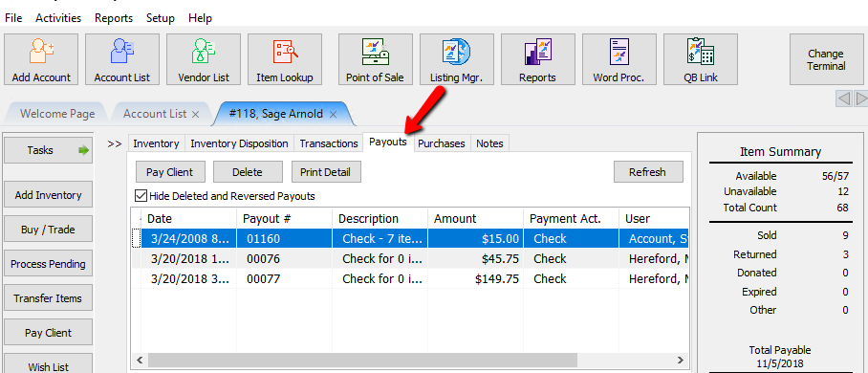Screen dimensions: 868x373
Task: Open the Purchases tab
Action: pos(442,143)
